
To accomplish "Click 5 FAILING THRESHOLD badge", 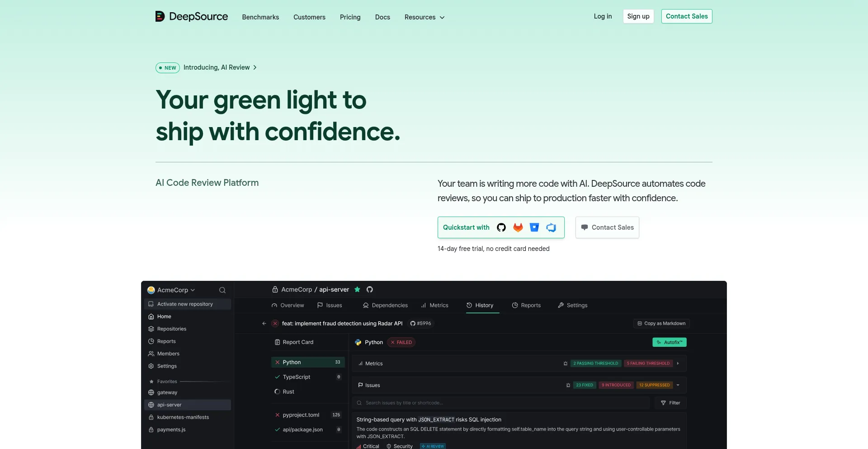I will click(648, 363).
